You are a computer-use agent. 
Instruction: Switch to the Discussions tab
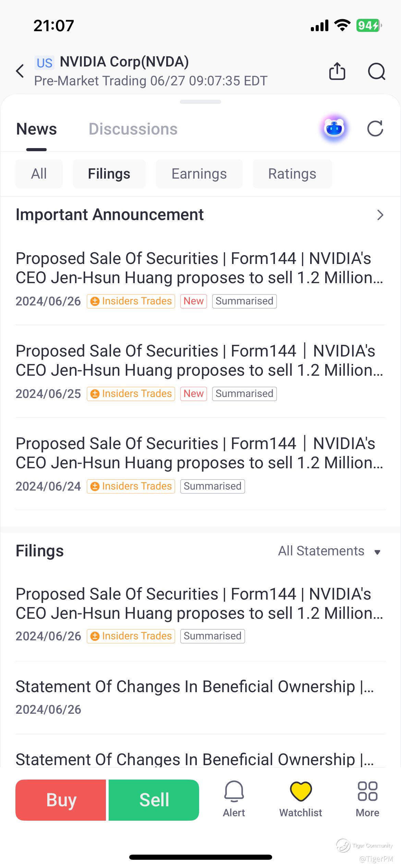(133, 129)
